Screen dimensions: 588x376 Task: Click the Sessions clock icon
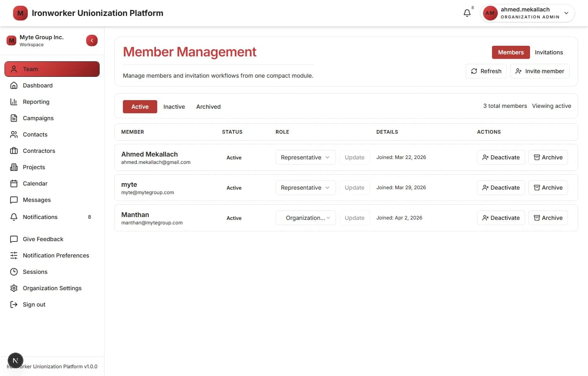(x=14, y=272)
